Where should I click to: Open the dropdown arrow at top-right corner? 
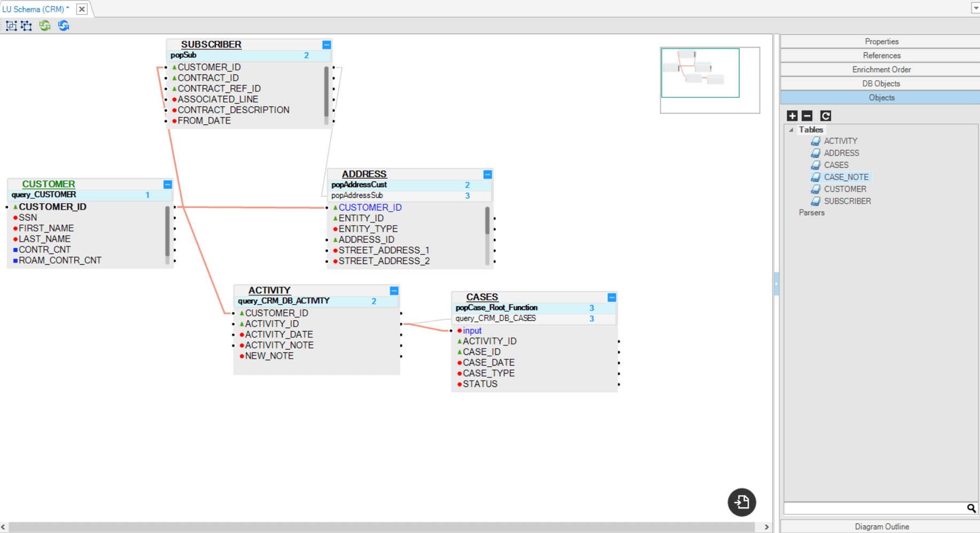point(975,8)
